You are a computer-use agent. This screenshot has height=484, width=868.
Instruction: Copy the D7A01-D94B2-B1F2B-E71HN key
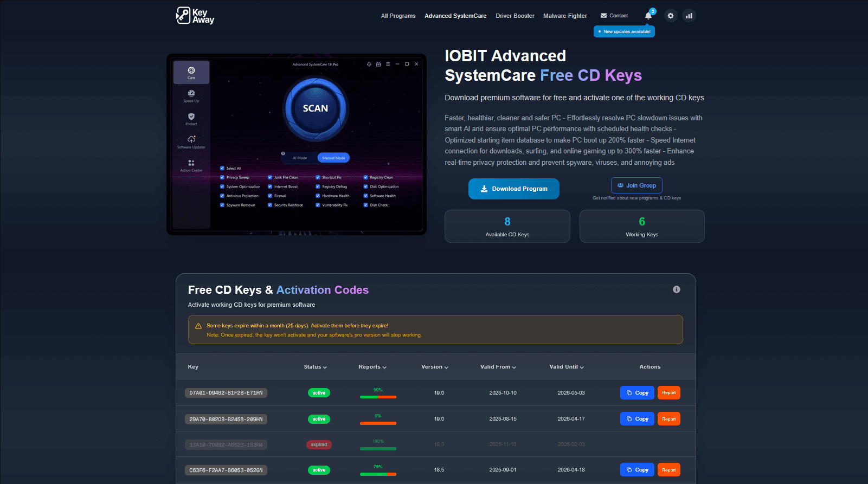(x=637, y=393)
